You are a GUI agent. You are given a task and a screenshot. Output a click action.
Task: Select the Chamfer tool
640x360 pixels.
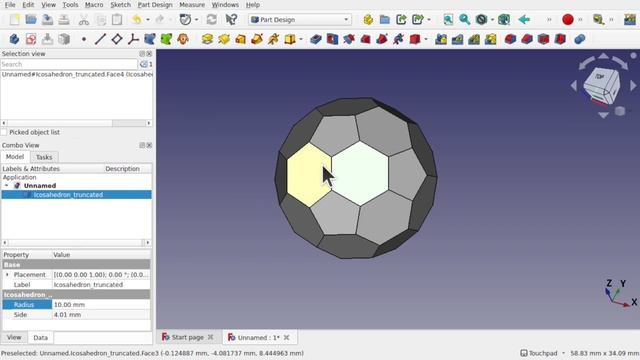point(527,39)
